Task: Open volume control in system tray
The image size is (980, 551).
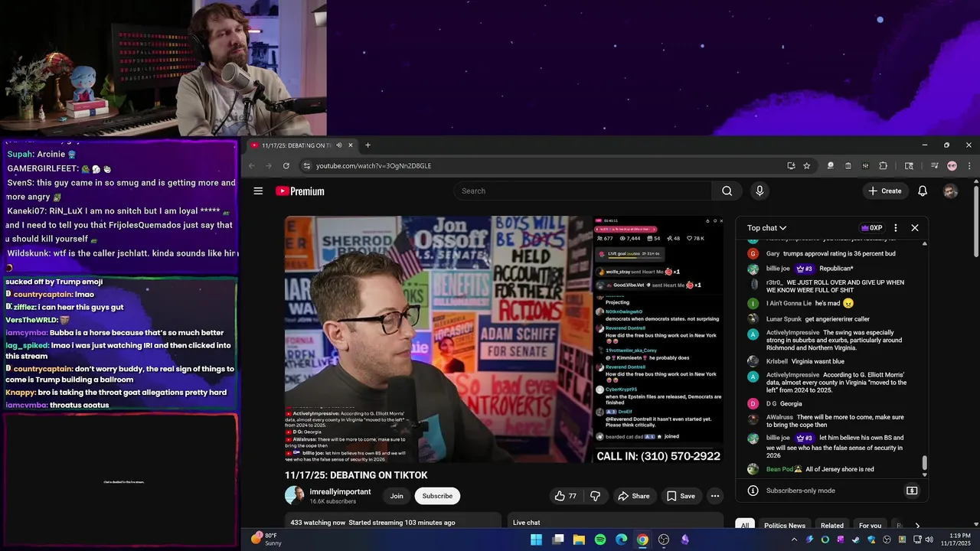Action: [929, 540]
